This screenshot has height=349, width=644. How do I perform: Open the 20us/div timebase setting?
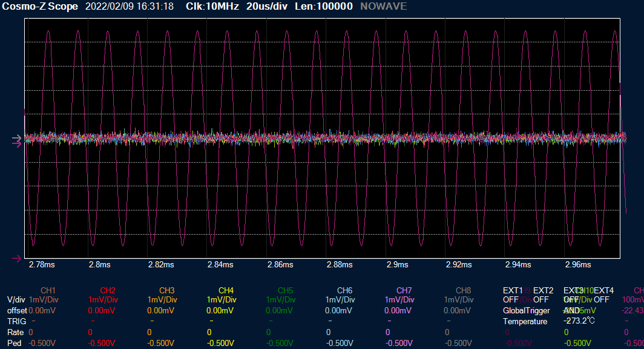click(x=266, y=7)
